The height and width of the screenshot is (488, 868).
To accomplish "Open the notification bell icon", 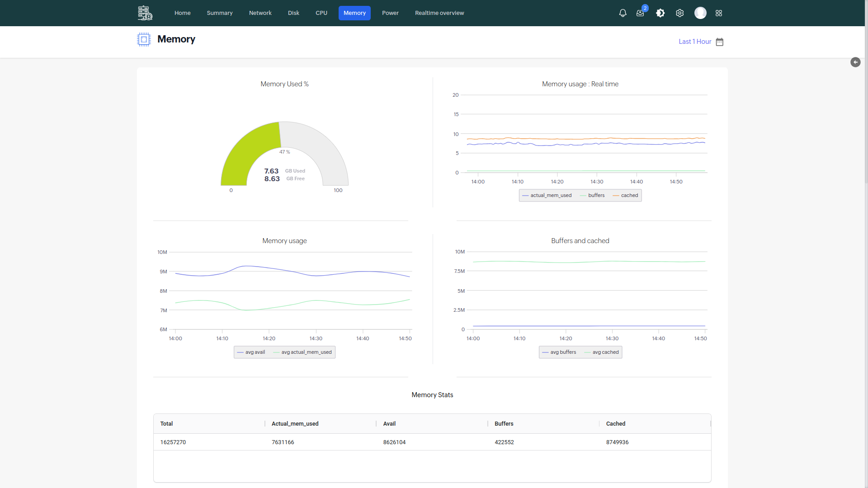I will click(623, 13).
